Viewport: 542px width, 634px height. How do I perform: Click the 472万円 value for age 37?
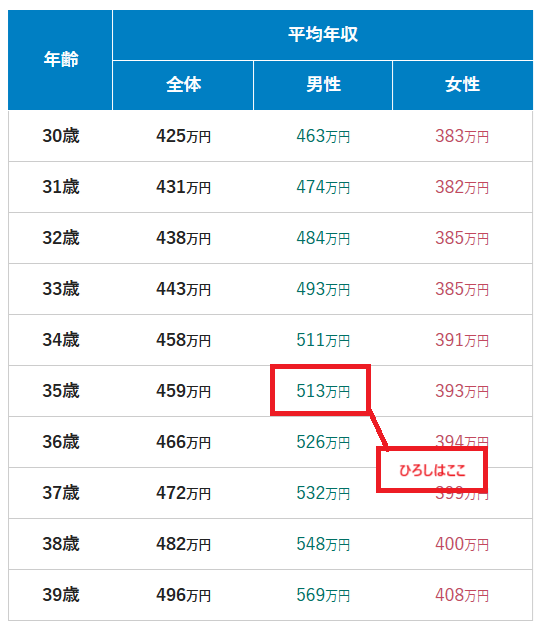183,493
